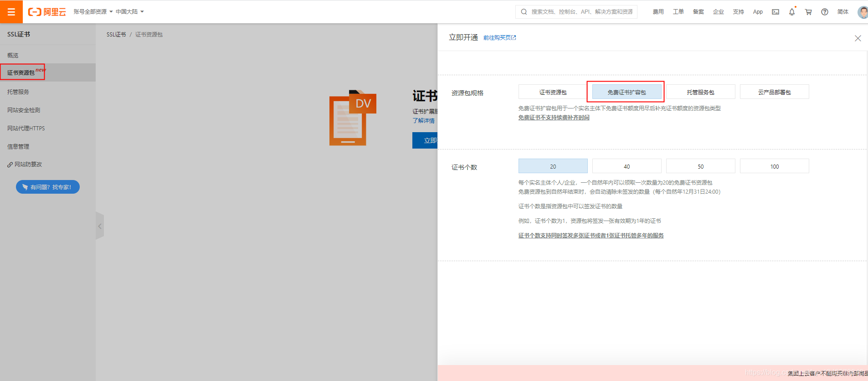Collapse the left sidebar handle
The height and width of the screenshot is (381, 868).
pos(100,226)
